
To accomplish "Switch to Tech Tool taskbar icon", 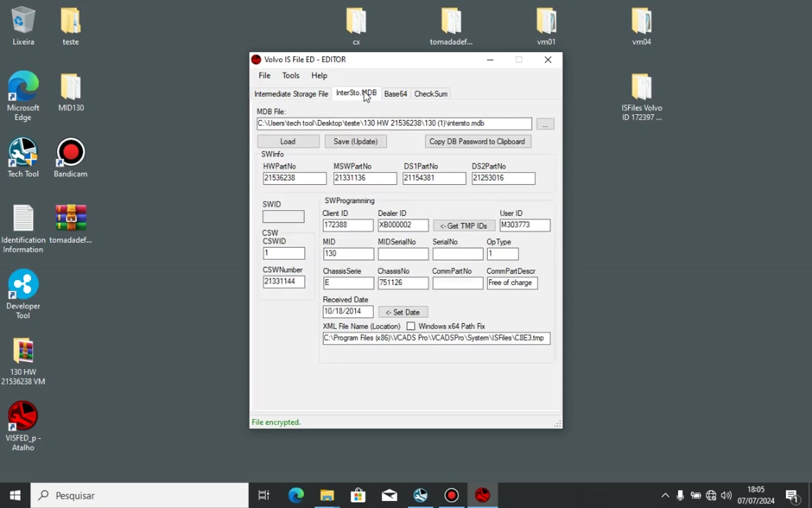I will pos(420,495).
